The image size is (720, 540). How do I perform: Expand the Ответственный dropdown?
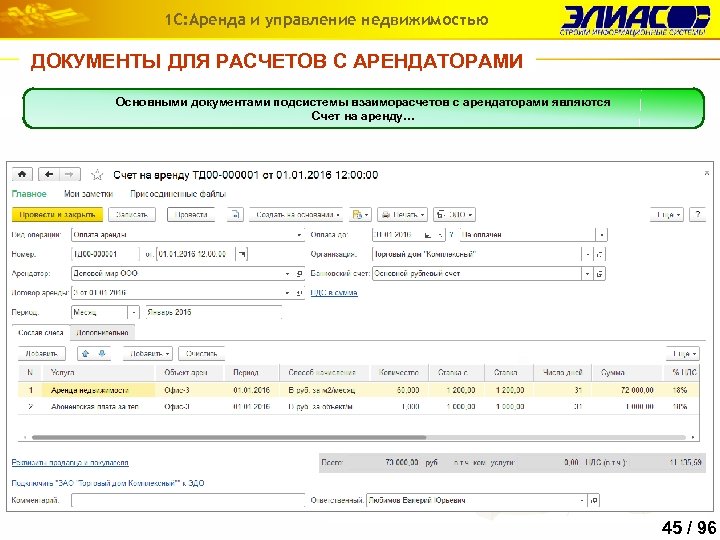582,500
